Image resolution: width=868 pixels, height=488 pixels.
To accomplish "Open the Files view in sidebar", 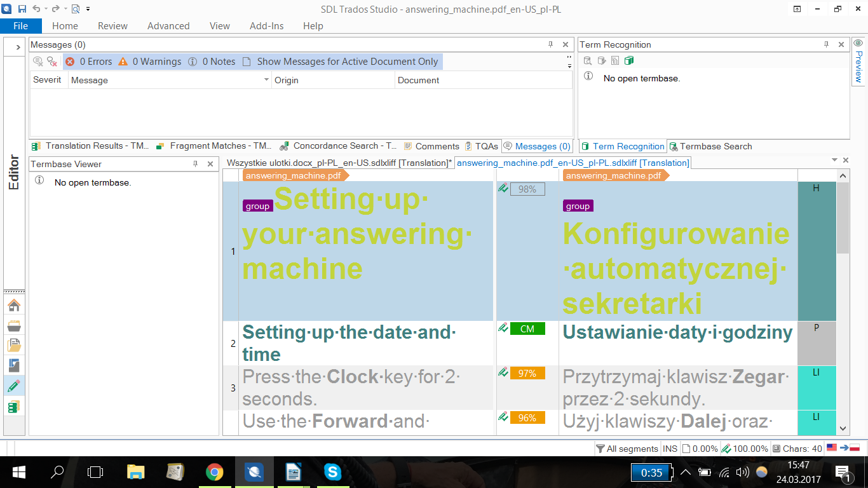I will [x=14, y=345].
